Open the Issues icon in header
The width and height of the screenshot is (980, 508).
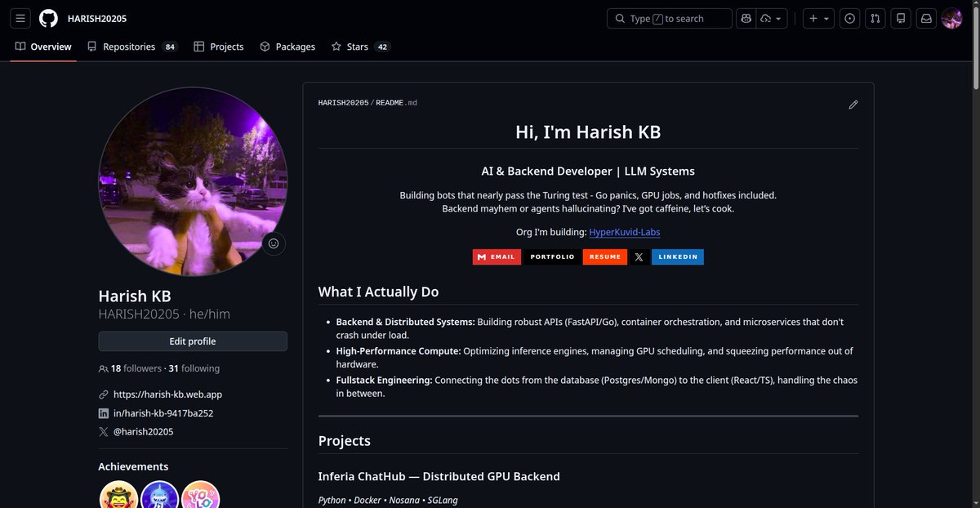pos(850,18)
